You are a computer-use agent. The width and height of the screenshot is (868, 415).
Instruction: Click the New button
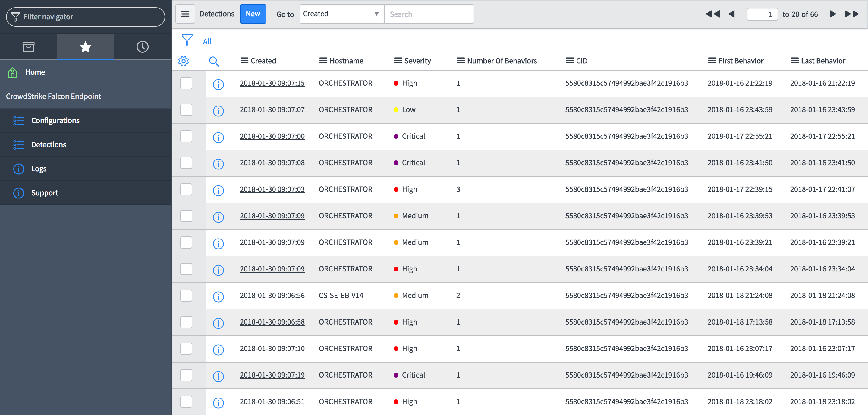point(253,14)
